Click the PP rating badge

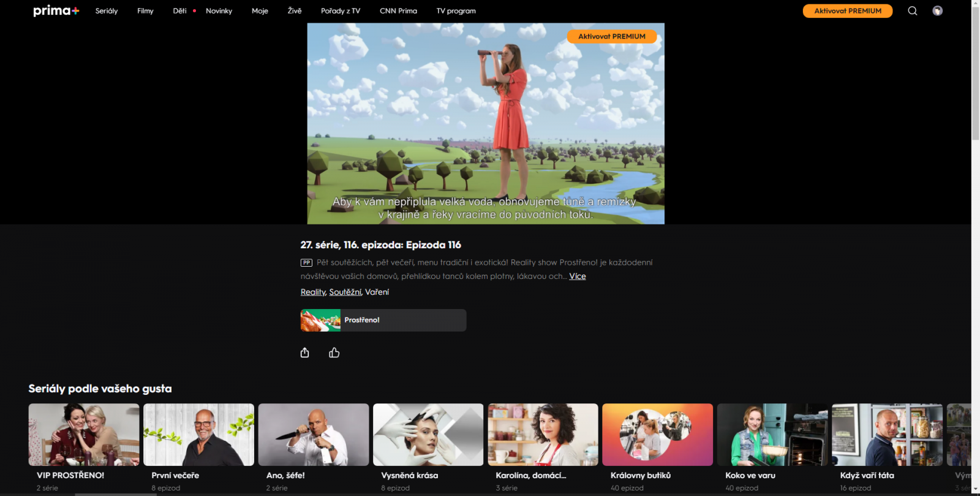point(306,262)
